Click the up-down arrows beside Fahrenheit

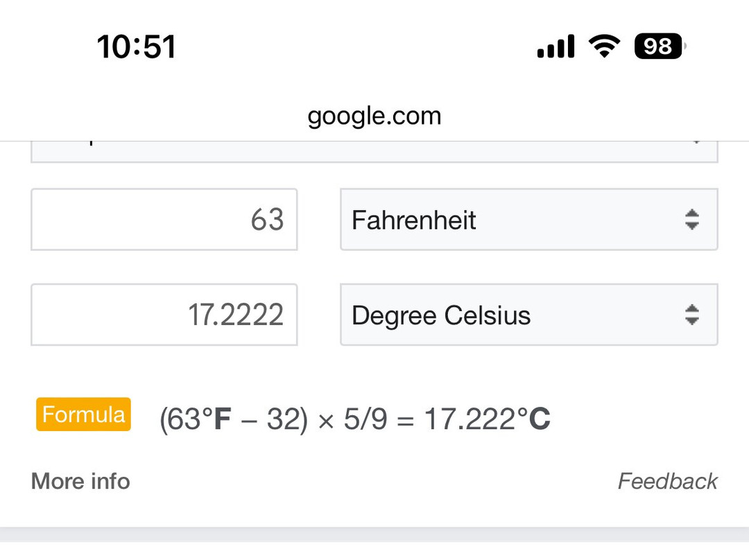point(691,220)
